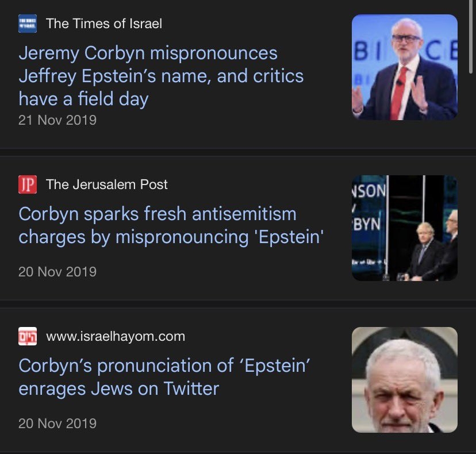Click the www.israelhayom.com source link
476x454 pixels.
click(x=115, y=336)
